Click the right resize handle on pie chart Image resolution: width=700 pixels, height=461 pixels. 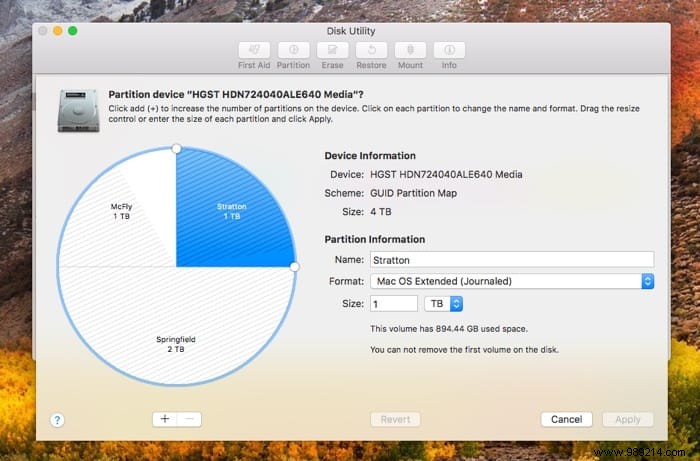pyautogui.click(x=295, y=267)
